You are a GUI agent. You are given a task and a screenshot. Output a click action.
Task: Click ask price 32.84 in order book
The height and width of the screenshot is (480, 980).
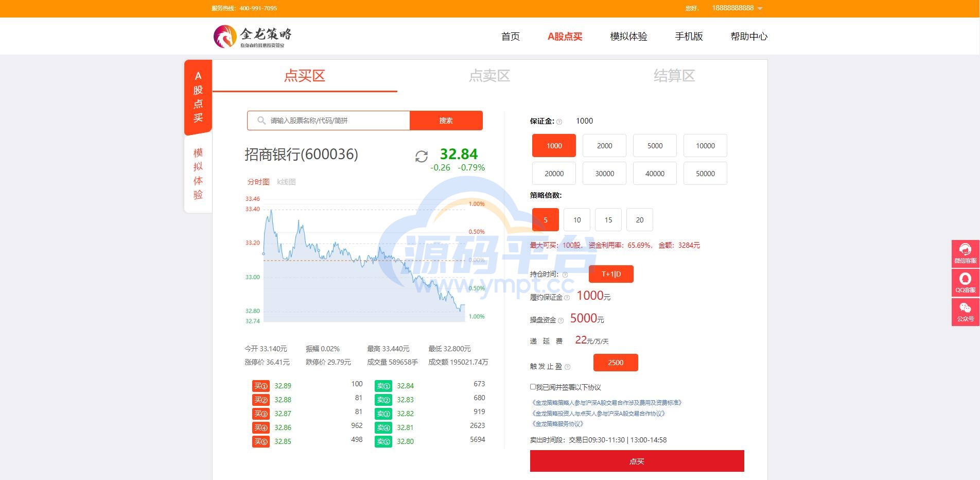point(405,386)
